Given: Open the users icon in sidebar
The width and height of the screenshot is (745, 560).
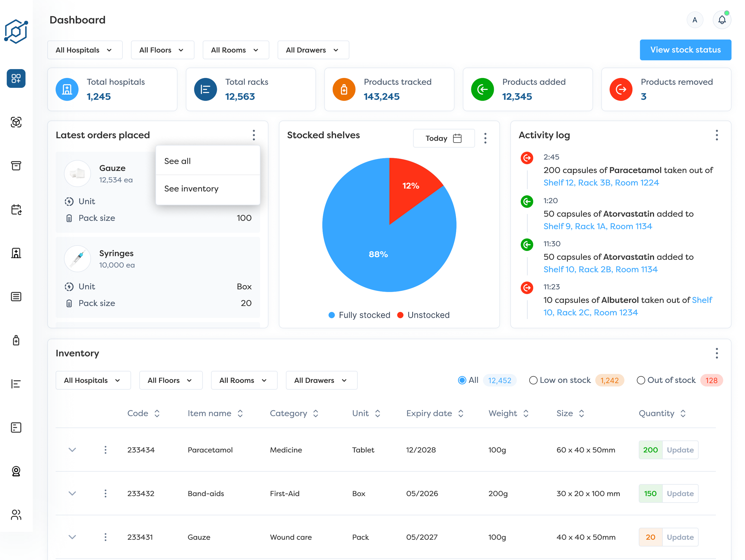Looking at the screenshot, I should (x=16, y=514).
